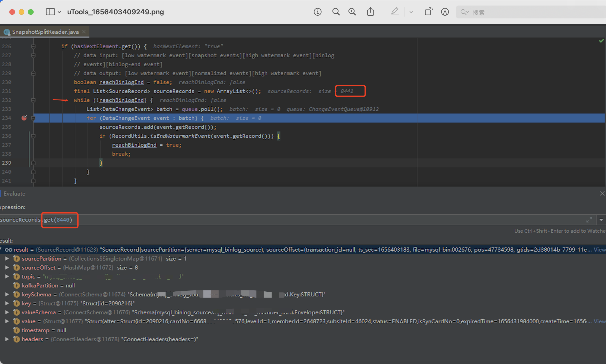Share the image via share button
The image size is (606, 364).
click(370, 12)
